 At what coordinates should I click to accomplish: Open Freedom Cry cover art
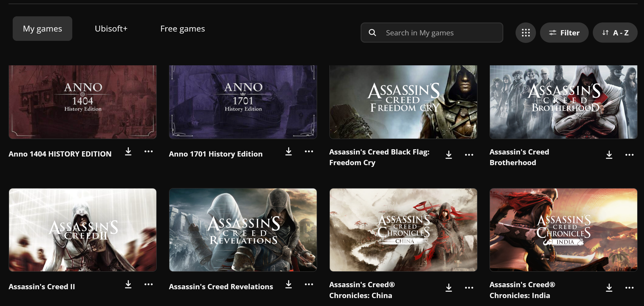coord(403,102)
